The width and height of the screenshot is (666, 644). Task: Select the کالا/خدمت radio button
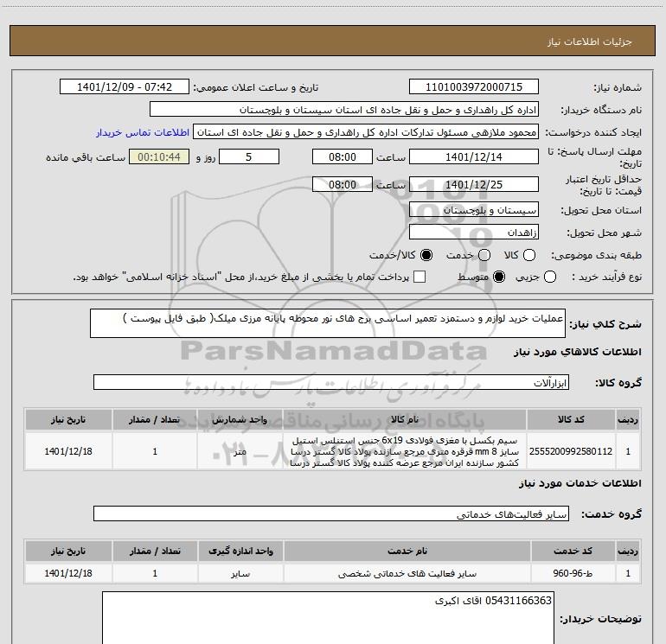(426, 255)
